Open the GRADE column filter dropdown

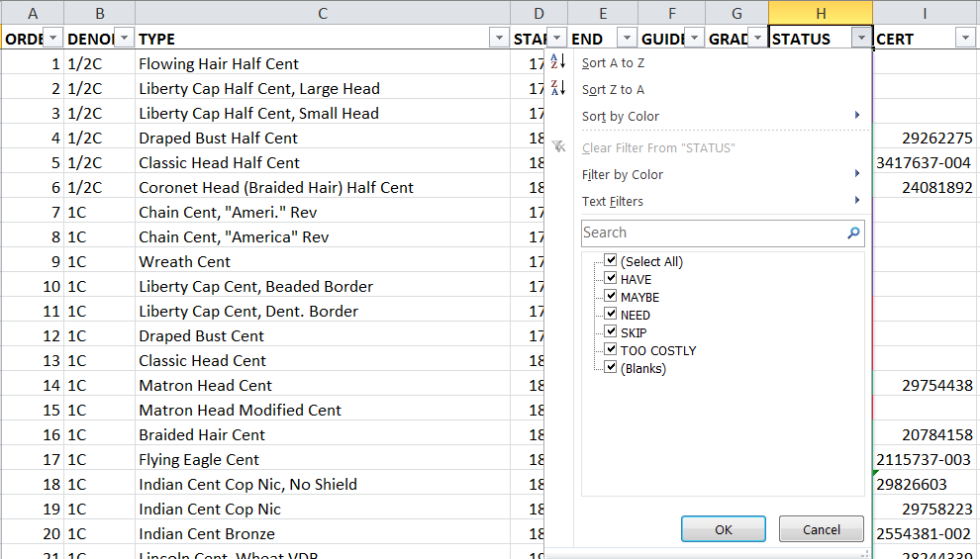click(x=757, y=39)
